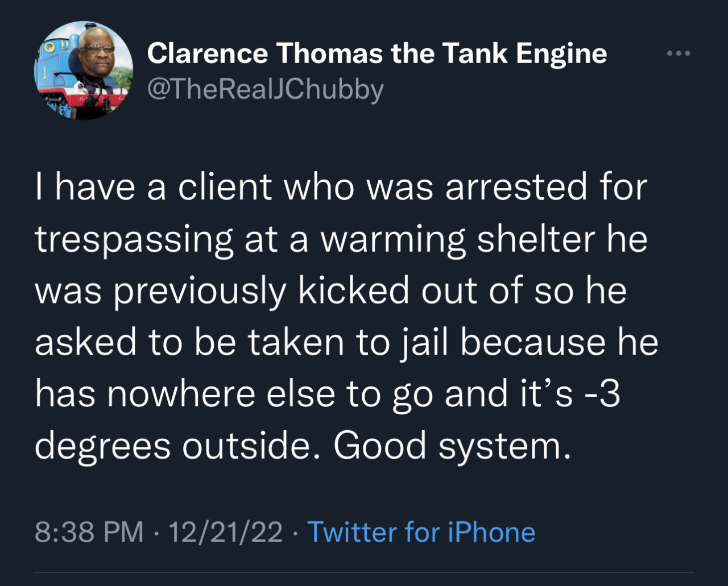Click the word "arrested" in the tweet
This screenshot has height=586, width=728.
click(516, 186)
